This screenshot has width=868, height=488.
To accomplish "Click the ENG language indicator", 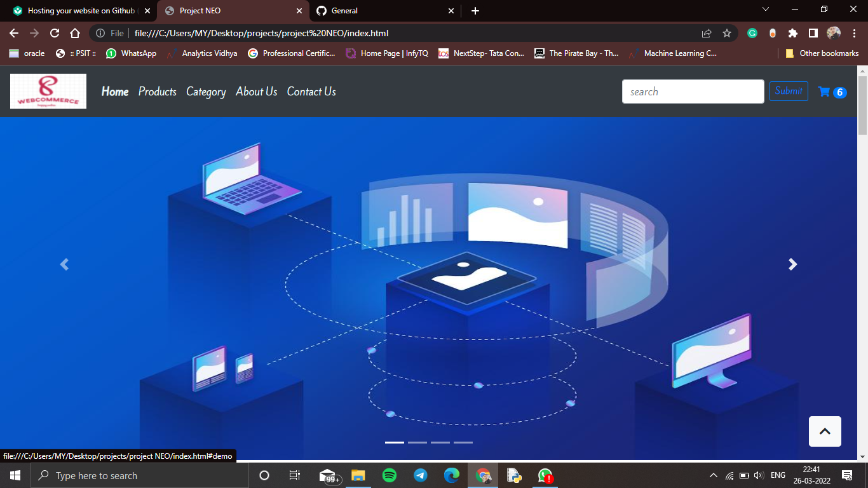I will pos(778,475).
